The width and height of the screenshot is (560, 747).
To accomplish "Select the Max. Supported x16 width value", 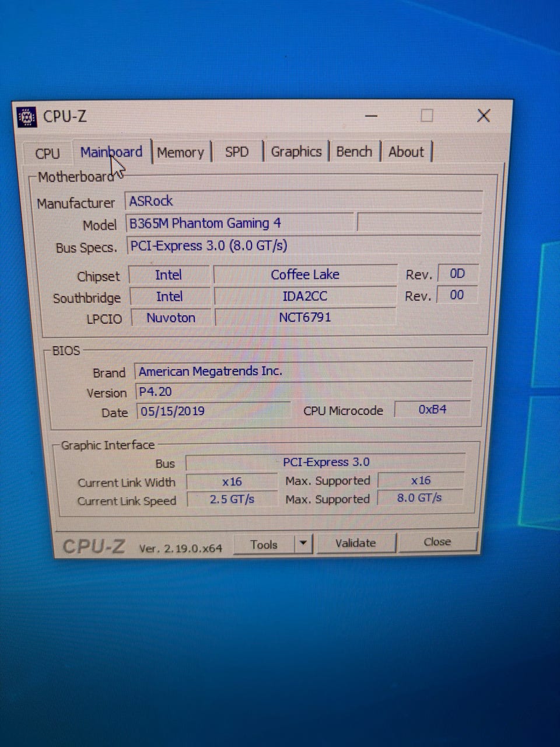I will (x=421, y=480).
